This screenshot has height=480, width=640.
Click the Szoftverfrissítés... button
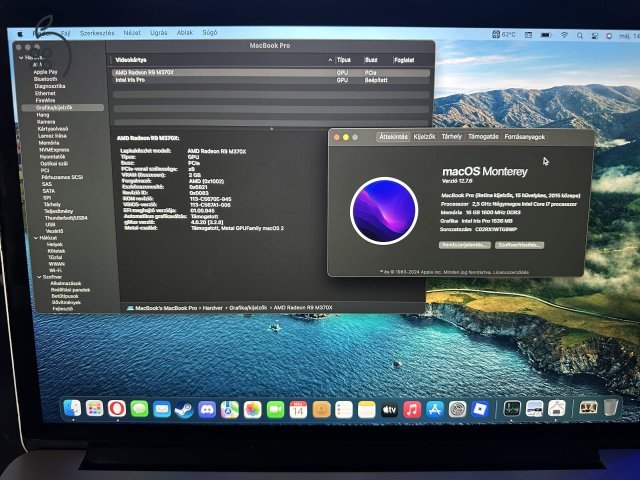519,245
